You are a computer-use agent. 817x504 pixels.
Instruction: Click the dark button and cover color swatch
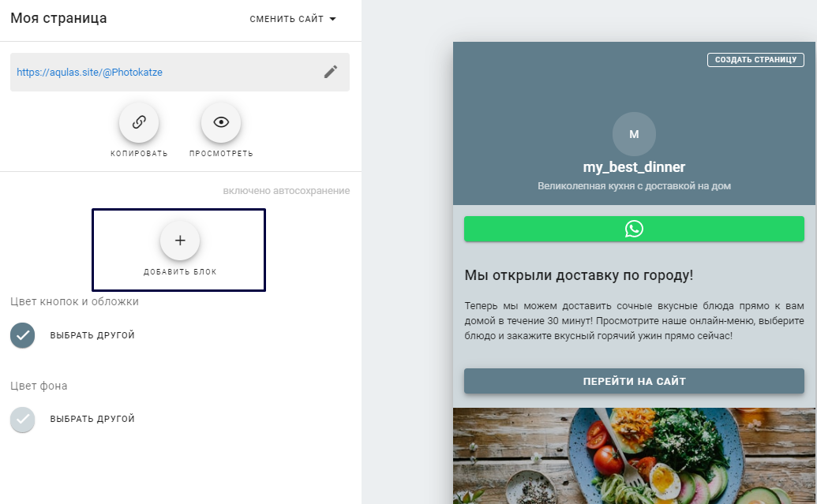(x=22, y=335)
